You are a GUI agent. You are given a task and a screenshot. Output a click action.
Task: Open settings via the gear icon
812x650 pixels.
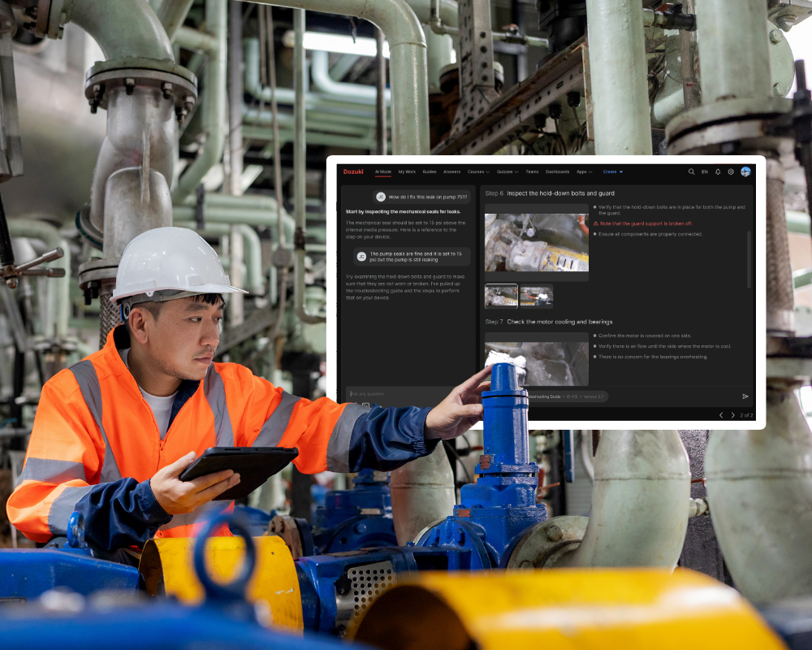(729, 171)
